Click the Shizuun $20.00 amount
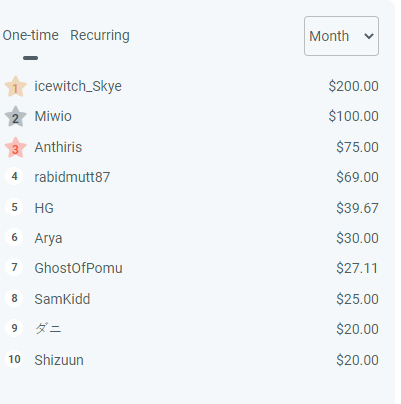The height and width of the screenshot is (404, 401). click(x=357, y=360)
